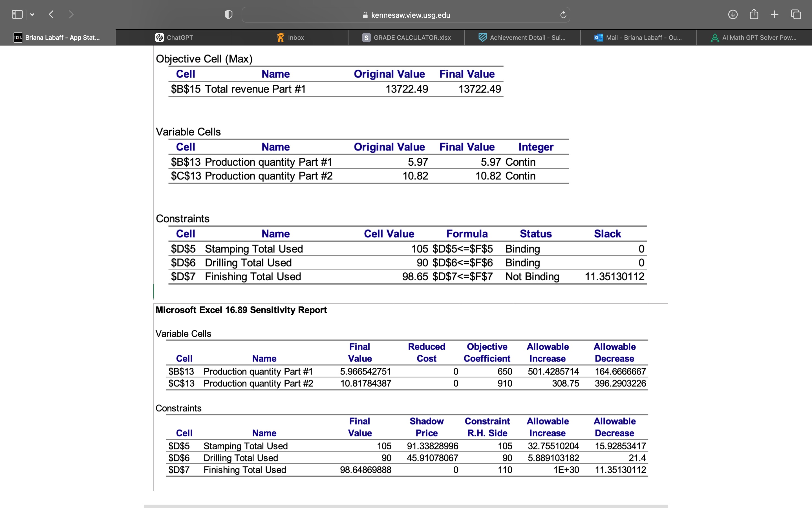The height and width of the screenshot is (508, 812).
Task: Click the first 'Contin' entry for $B$13
Action: pos(520,162)
